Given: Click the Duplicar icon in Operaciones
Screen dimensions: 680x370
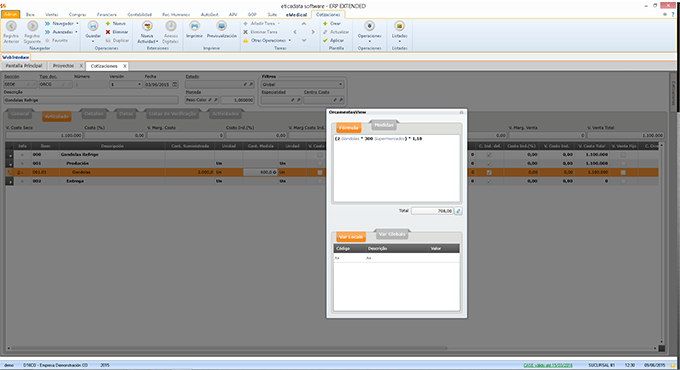Looking at the screenshot, I should pyautogui.click(x=108, y=40).
